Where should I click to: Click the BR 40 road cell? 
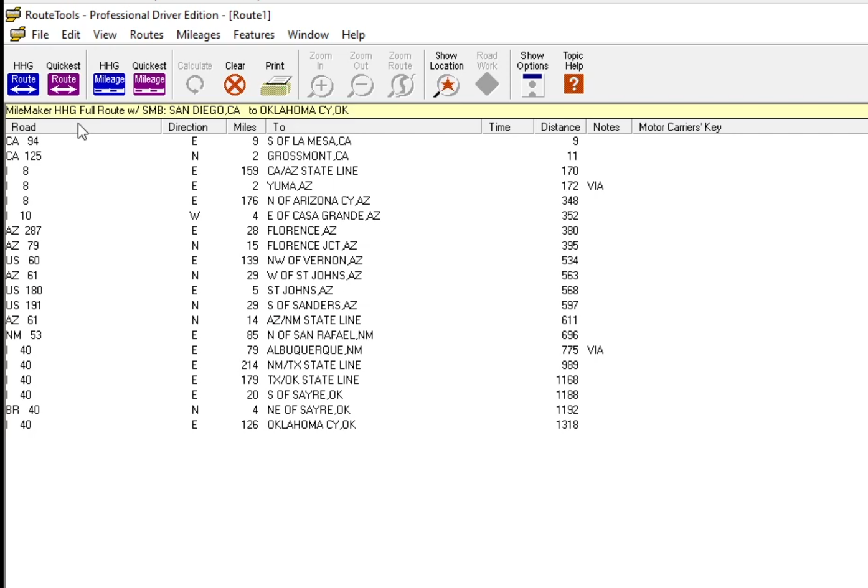[23, 410]
